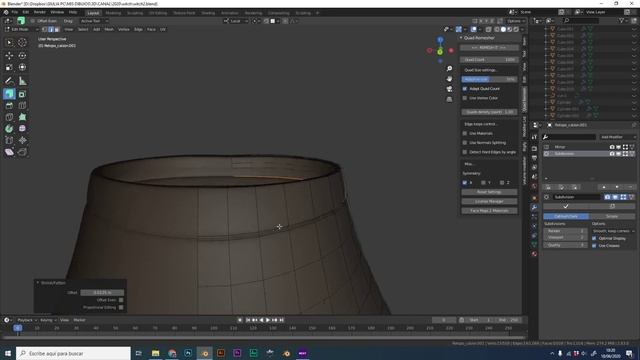Activate the Scale tool
The width and height of the screenshot is (640, 360).
click(9, 67)
